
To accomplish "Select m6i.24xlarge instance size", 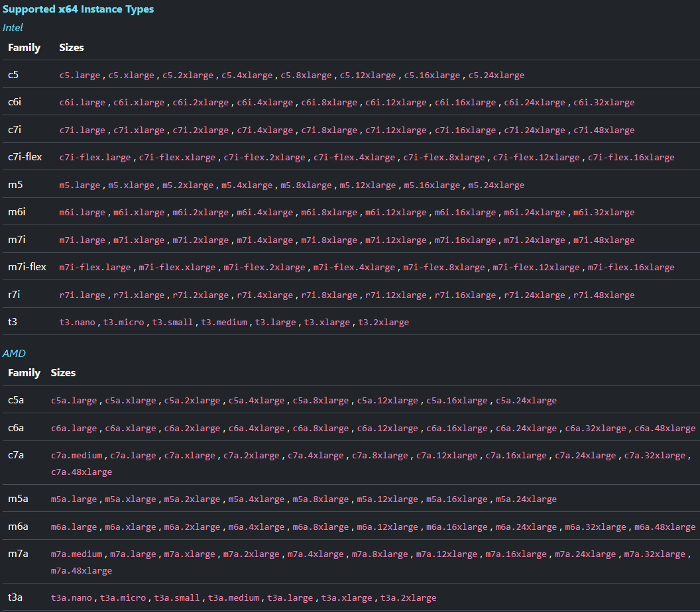I will (534, 213).
